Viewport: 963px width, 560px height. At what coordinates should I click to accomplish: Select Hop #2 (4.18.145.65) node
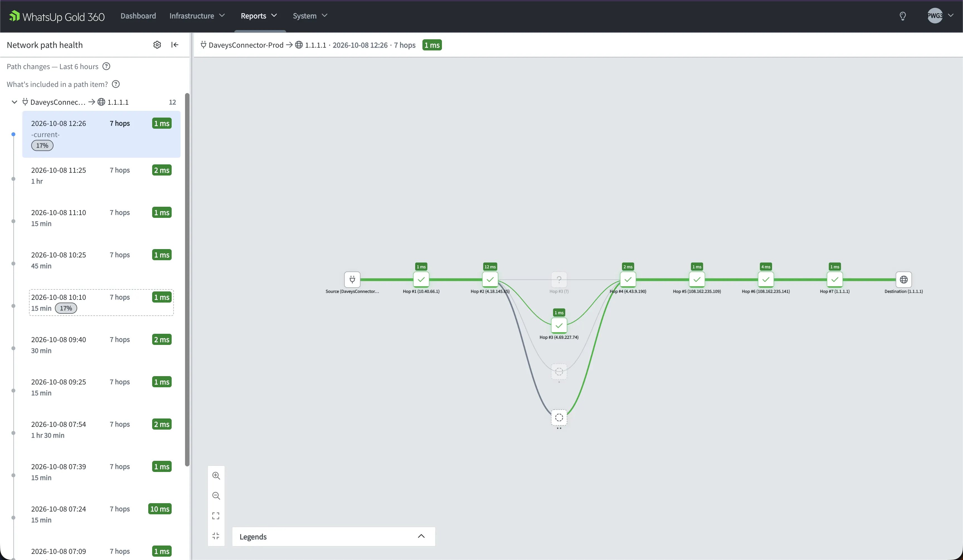tap(490, 279)
